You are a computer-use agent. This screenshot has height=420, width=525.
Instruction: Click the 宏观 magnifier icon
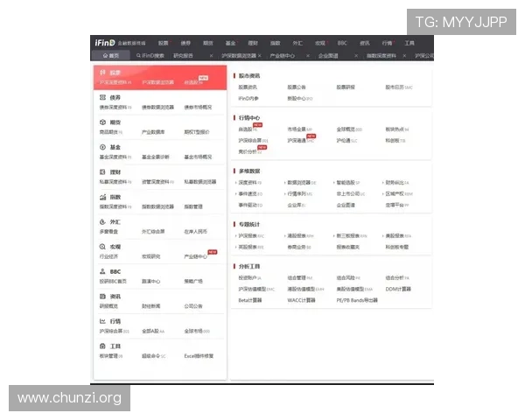click(103, 248)
